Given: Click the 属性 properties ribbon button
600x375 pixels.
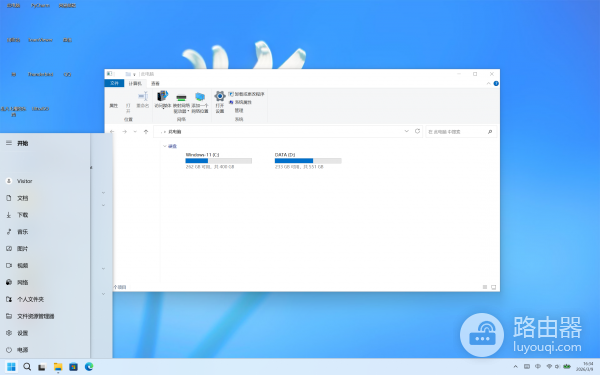Looking at the screenshot, I should click(x=114, y=106).
